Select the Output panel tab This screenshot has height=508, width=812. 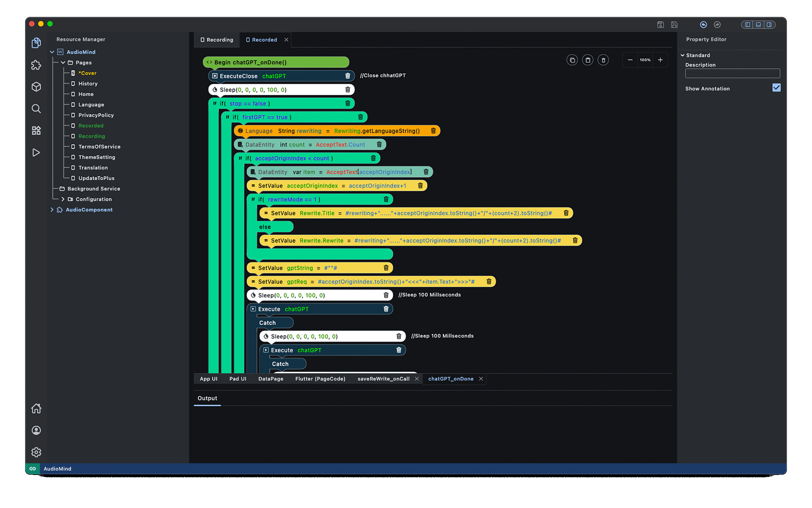tap(207, 398)
